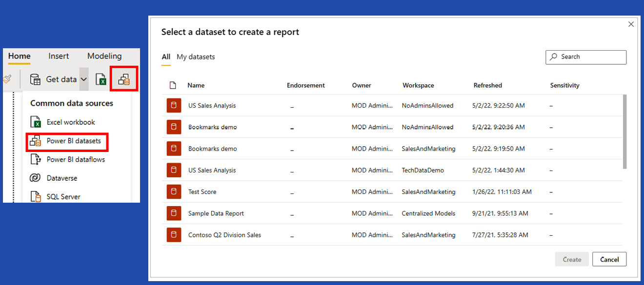Viewport: 644px width, 285px height.
Task: Select Power BI dataflows from data sources
Action: [x=76, y=159]
